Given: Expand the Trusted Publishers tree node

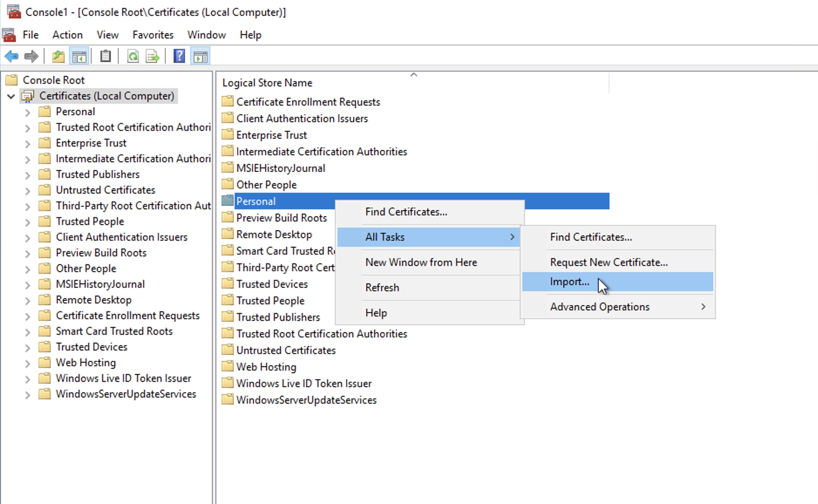Looking at the screenshot, I should [x=27, y=175].
